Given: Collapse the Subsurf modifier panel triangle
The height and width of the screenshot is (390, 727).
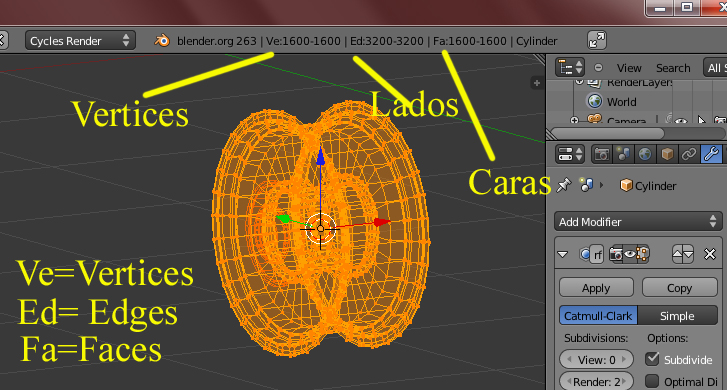Looking at the screenshot, I should (562, 254).
